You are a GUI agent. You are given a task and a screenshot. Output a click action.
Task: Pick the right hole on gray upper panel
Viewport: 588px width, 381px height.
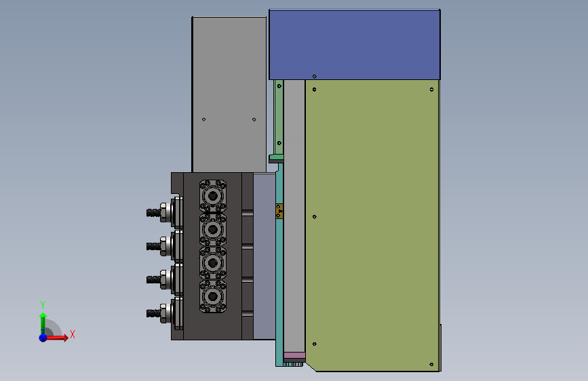pos(254,119)
